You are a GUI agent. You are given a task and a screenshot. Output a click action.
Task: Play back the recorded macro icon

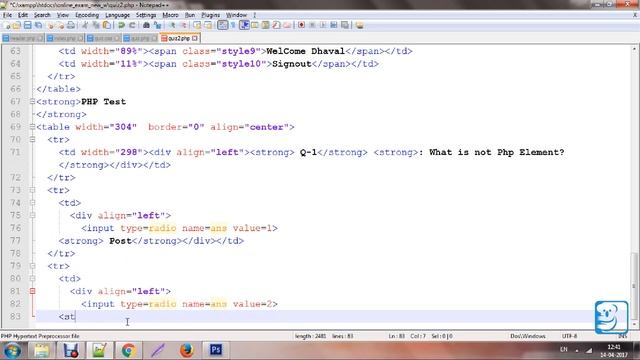[323, 25]
